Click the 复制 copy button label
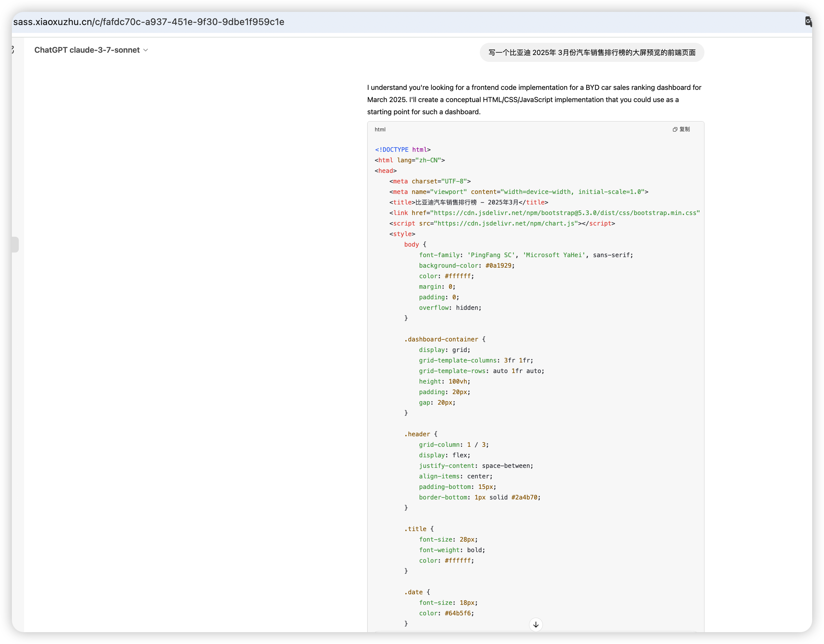The height and width of the screenshot is (644, 824). coord(684,129)
